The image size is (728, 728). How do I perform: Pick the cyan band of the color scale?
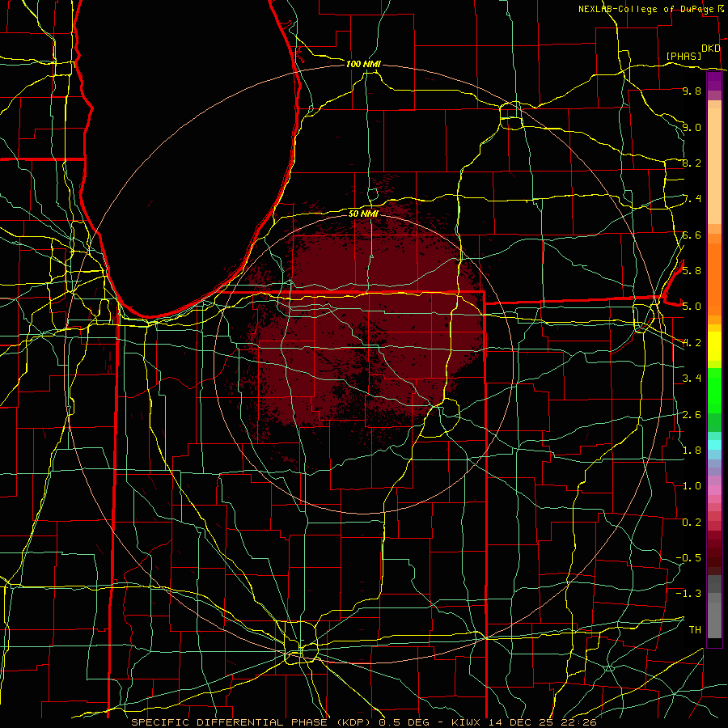[714, 445]
